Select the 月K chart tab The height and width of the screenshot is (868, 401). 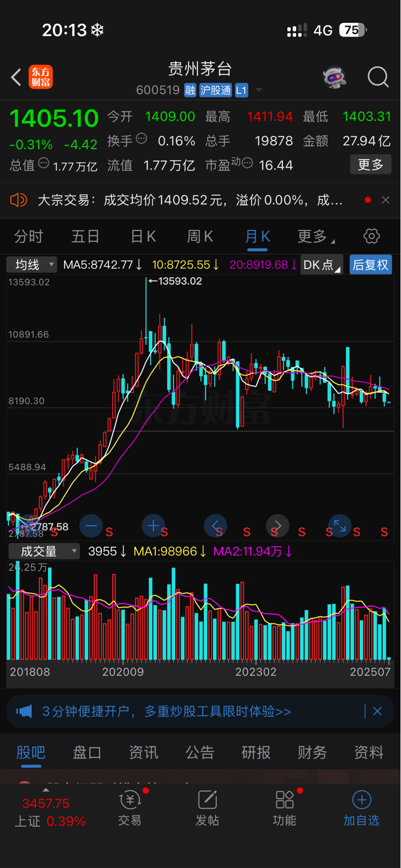pos(258,237)
